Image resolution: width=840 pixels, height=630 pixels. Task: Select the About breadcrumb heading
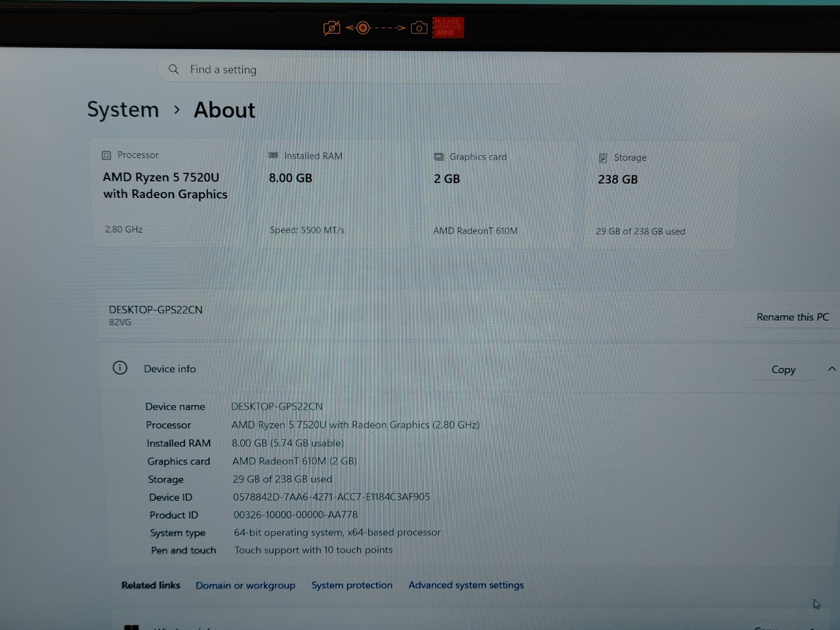[x=224, y=110]
